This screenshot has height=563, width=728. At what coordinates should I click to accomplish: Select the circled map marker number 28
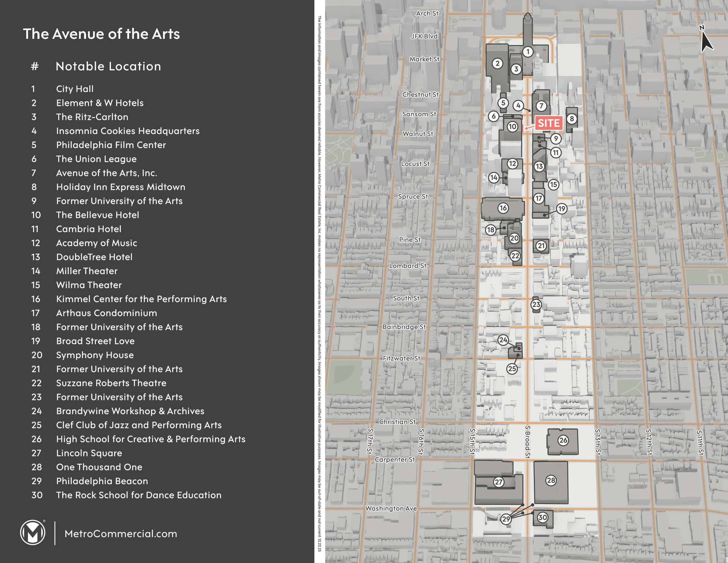(x=551, y=480)
